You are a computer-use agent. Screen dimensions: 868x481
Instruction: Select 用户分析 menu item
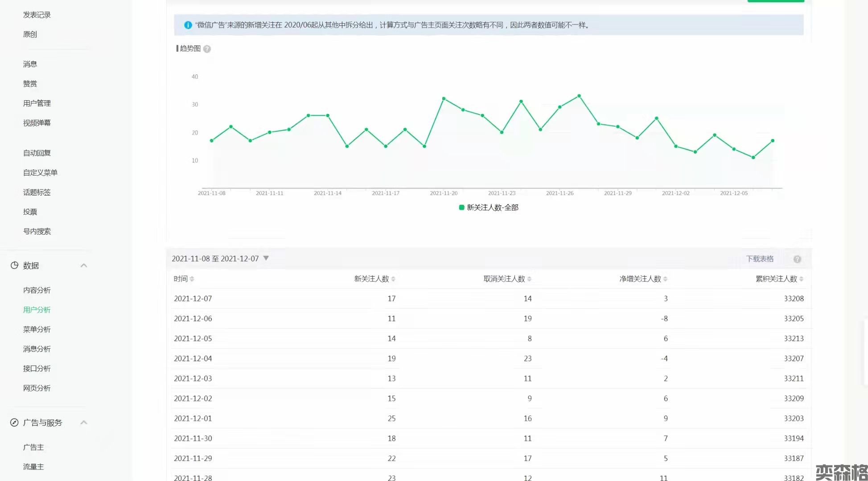[37, 310]
